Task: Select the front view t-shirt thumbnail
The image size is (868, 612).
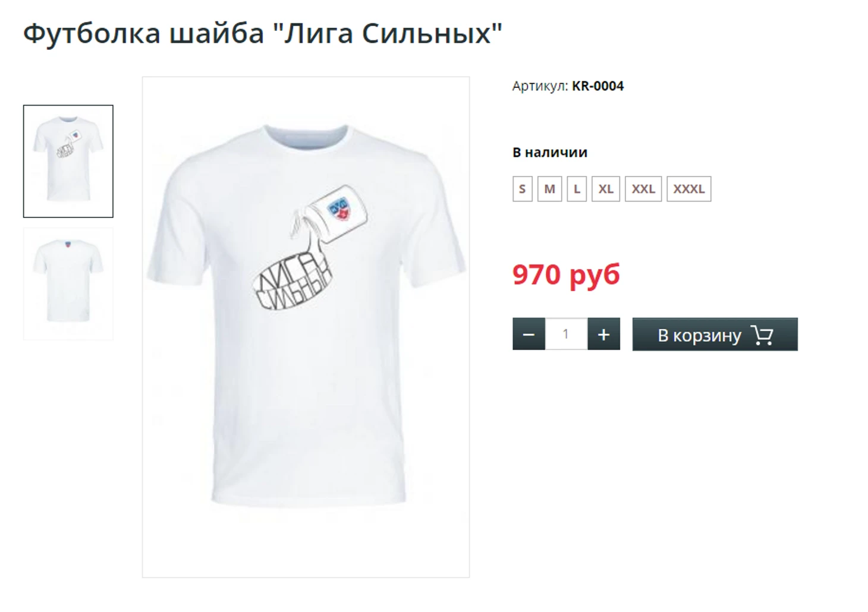Action: [68, 161]
